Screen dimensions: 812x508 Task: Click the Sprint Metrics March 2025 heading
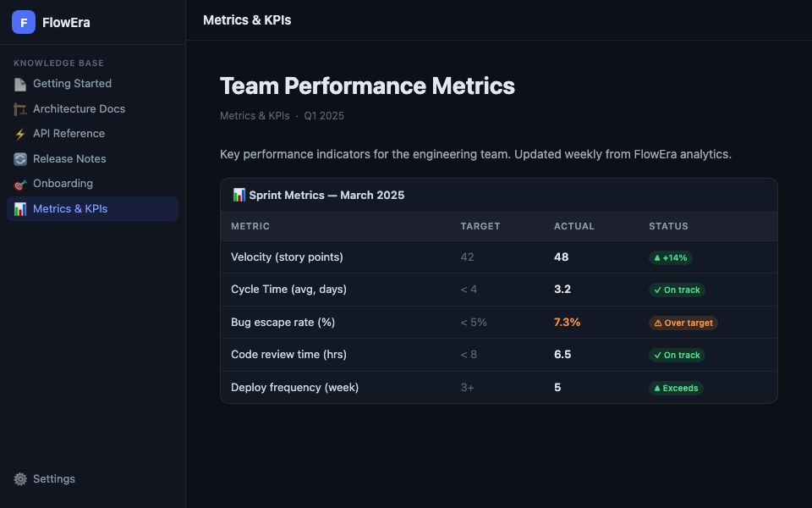(319, 196)
